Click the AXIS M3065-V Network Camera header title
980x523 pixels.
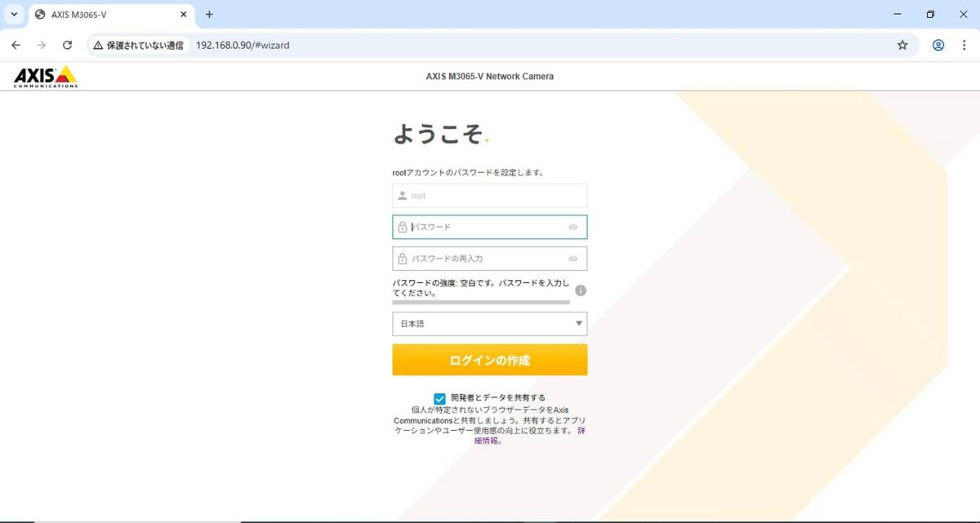pyautogui.click(x=489, y=77)
